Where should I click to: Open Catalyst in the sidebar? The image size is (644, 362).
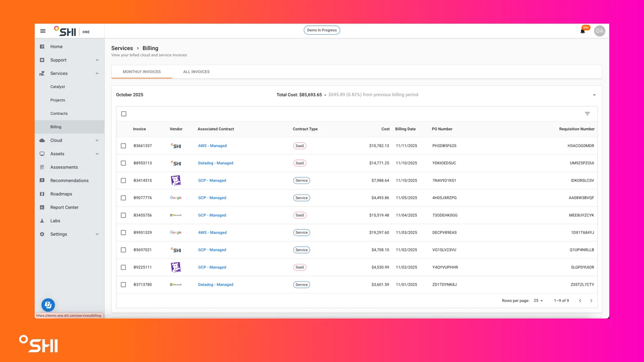point(58,87)
